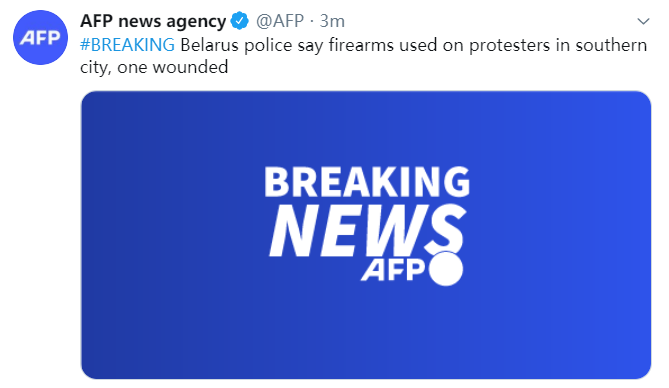
Task: Open the 3m timestamp permalink
Action: pyautogui.click(x=332, y=21)
